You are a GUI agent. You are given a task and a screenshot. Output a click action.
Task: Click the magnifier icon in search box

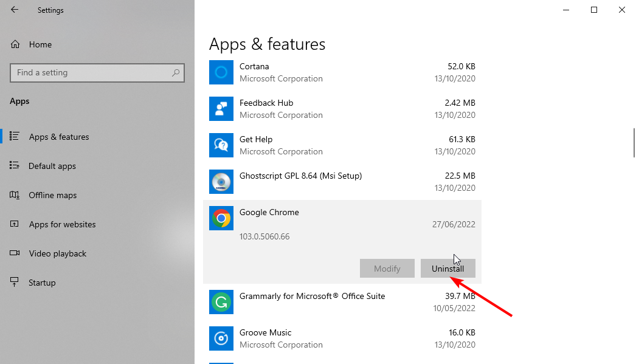176,73
